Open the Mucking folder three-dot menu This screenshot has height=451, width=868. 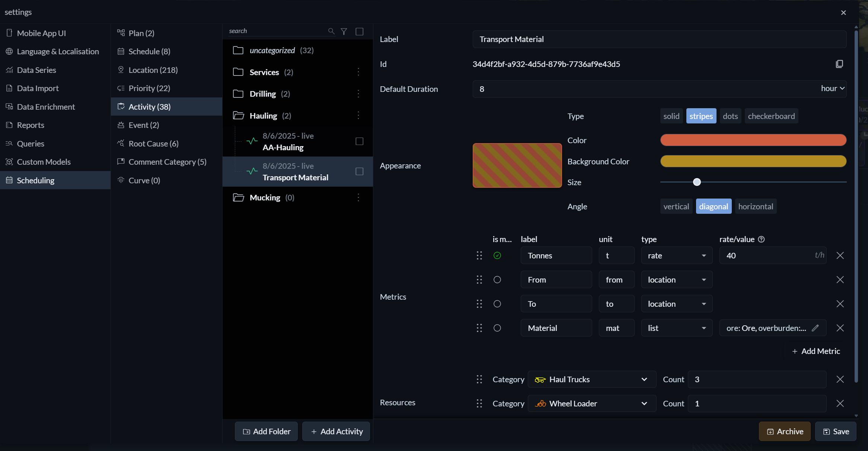pyautogui.click(x=358, y=197)
